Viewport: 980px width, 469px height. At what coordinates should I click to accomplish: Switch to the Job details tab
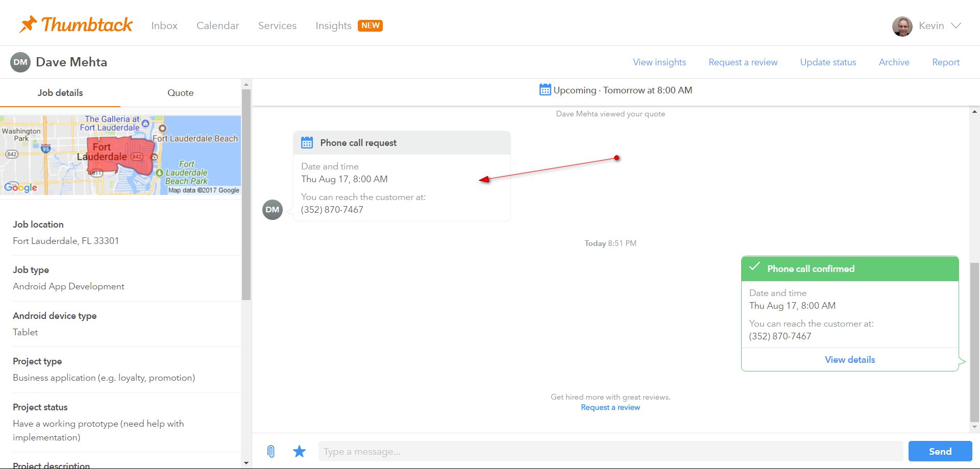tap(60, 93)
